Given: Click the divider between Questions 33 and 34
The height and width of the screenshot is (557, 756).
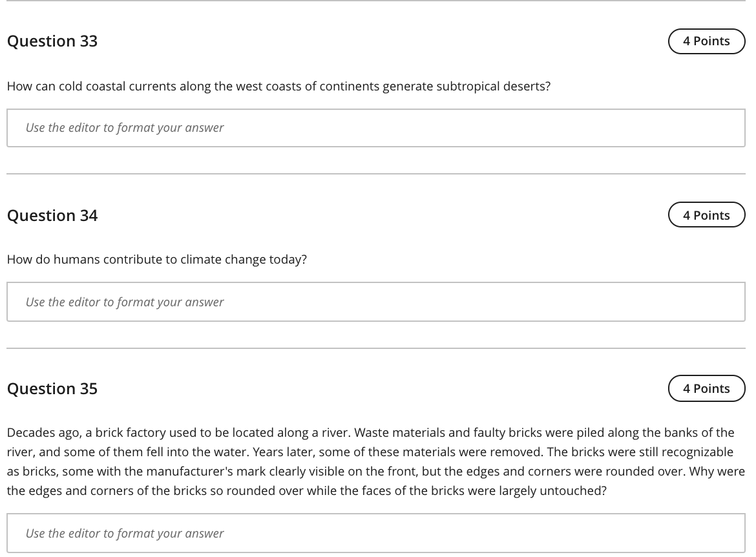Looking at the screenshot, I should click(376, 174).
